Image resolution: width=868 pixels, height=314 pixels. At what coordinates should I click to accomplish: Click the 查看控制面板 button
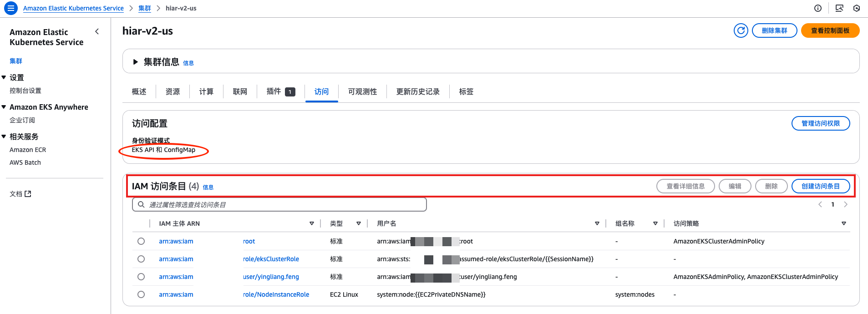[x=830, y=30]
